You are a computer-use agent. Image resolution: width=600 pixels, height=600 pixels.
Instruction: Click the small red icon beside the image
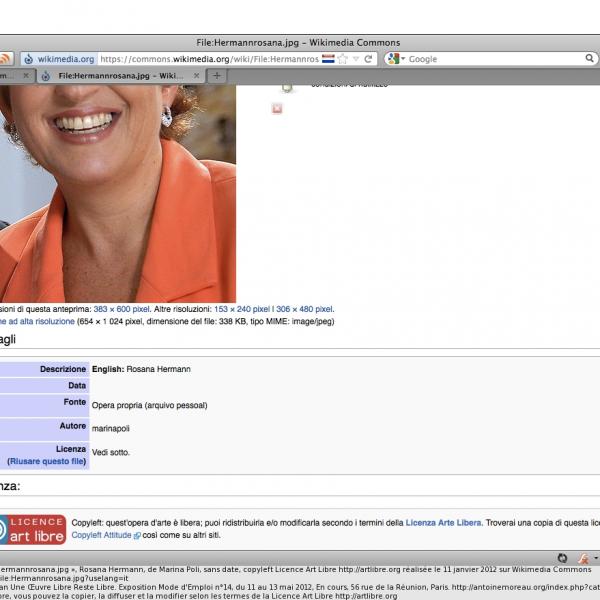coord(277,109)
